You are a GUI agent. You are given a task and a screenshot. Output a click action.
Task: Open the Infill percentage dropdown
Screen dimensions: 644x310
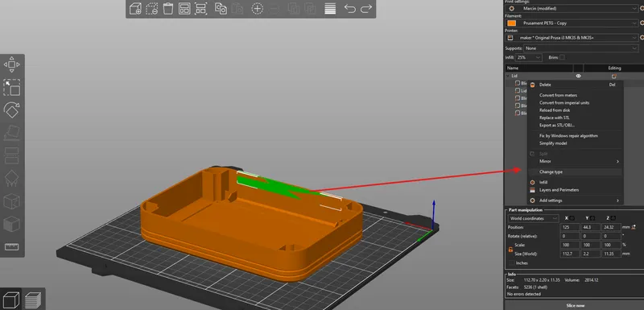point(529,57)
